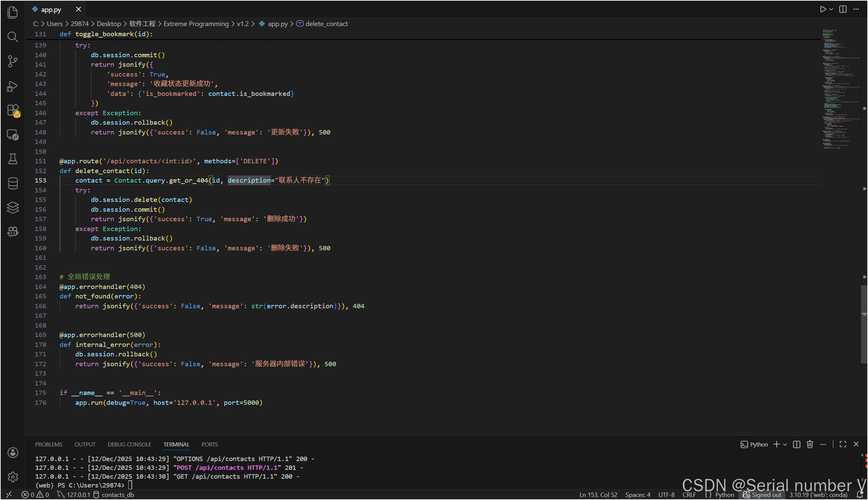The height and width of the screenshot is (500, 868).
Task: Expand the new terminal launch profile dropdown
Action: (x=785, y=444)
